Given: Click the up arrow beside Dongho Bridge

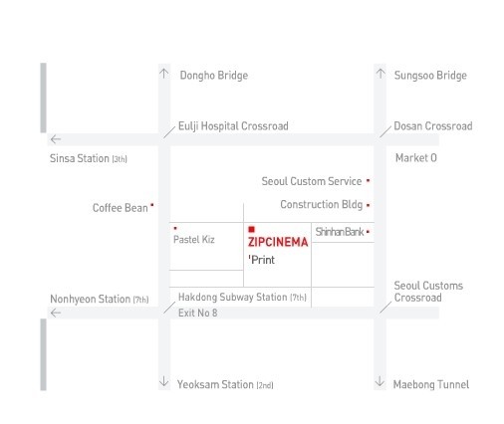Looking at the screenshot, I should 163,74.
